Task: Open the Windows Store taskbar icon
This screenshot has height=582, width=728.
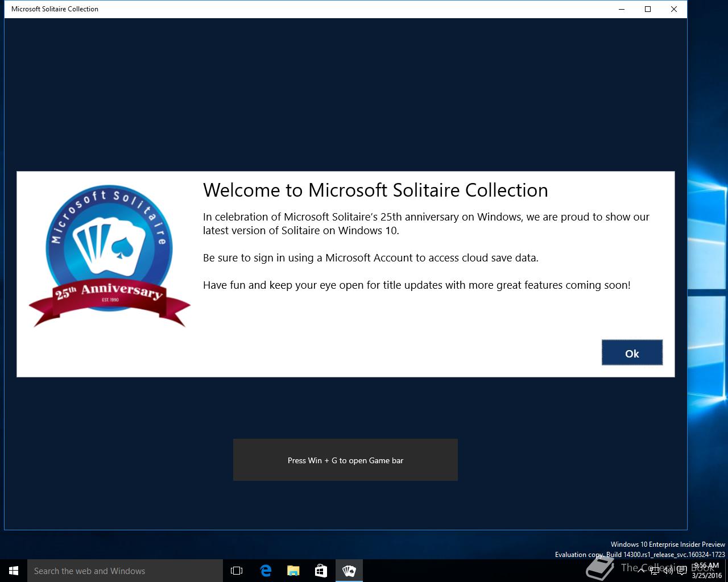Action: pyautogui.click(x=321, y=571)
